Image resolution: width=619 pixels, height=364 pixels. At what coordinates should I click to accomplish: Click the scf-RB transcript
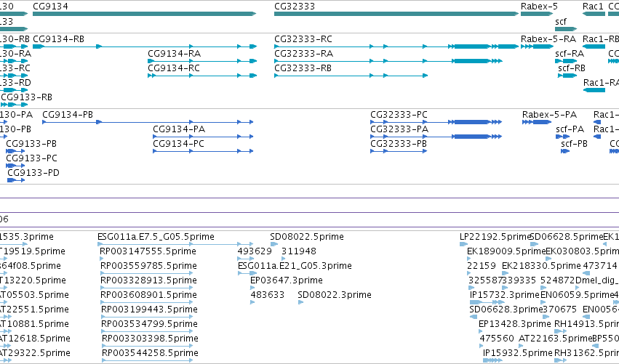567,76
